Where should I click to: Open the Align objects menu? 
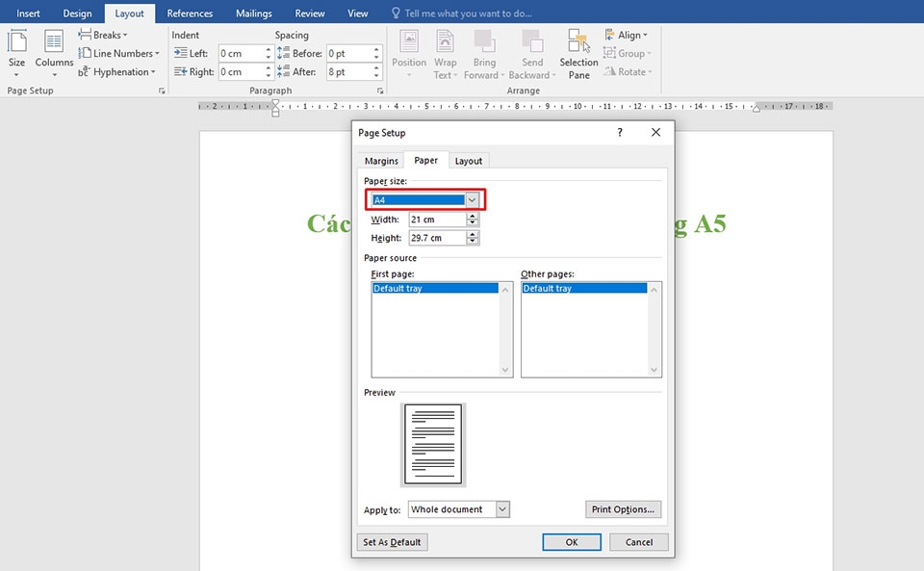click(626, 35)
